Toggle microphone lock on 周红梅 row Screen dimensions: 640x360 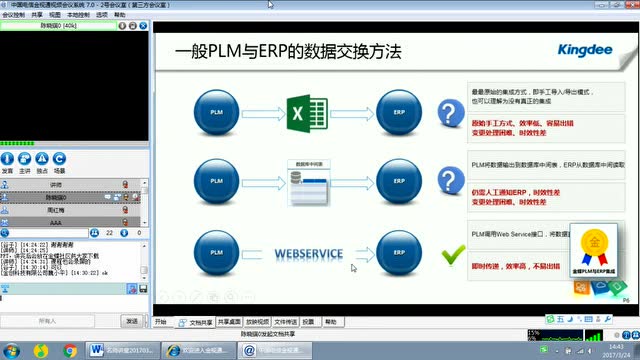click(125, 210)
